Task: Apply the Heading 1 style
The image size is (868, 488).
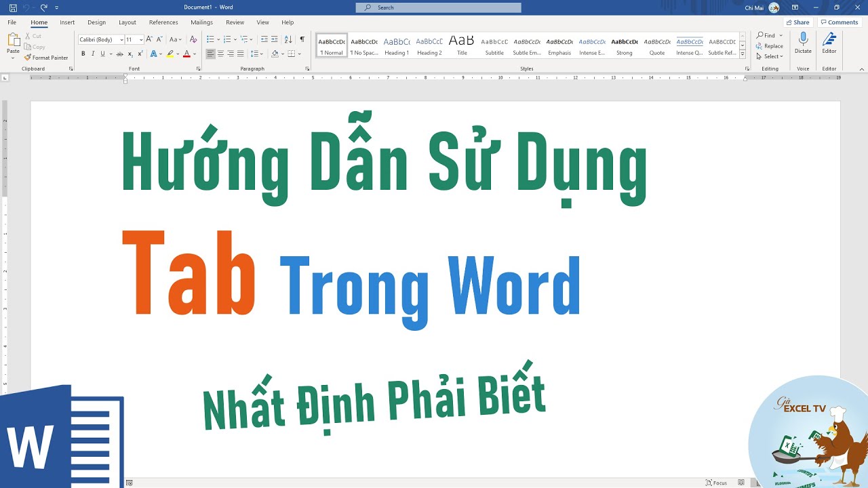Action: point(397,45)
